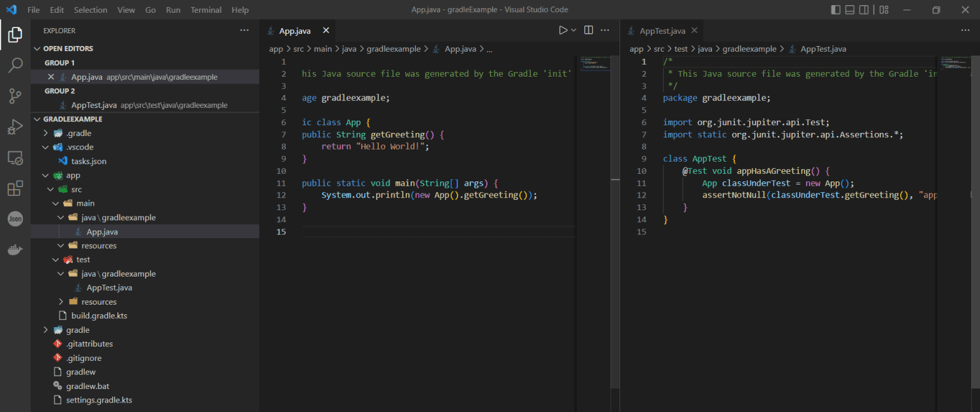This screenshot has height=412, width=980.
Task: Click the Extensions icon in the Activity Bar
Action: (x=15, y=188)
